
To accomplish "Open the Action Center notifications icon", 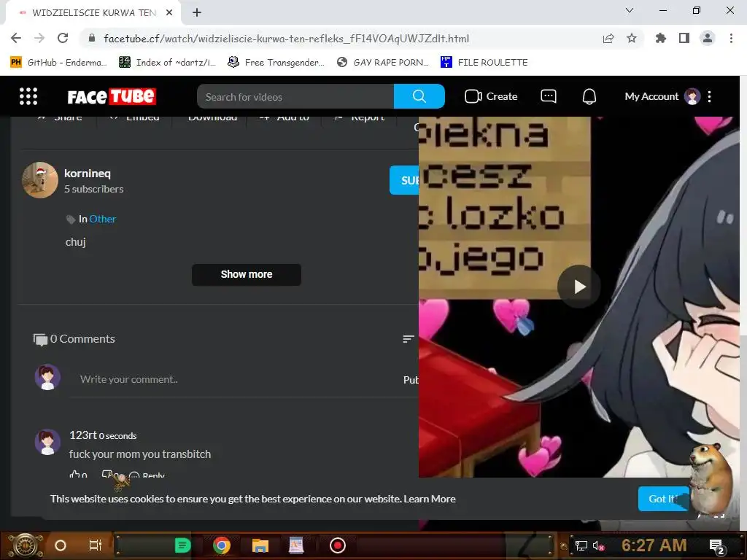I will tap(718, 546).
